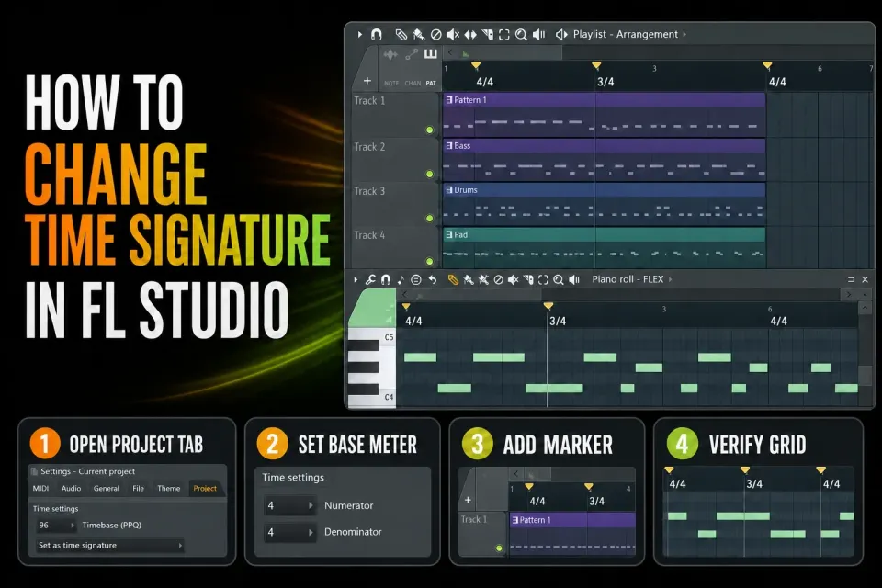Expand the Set as time signature arrow

coord(180,545)
